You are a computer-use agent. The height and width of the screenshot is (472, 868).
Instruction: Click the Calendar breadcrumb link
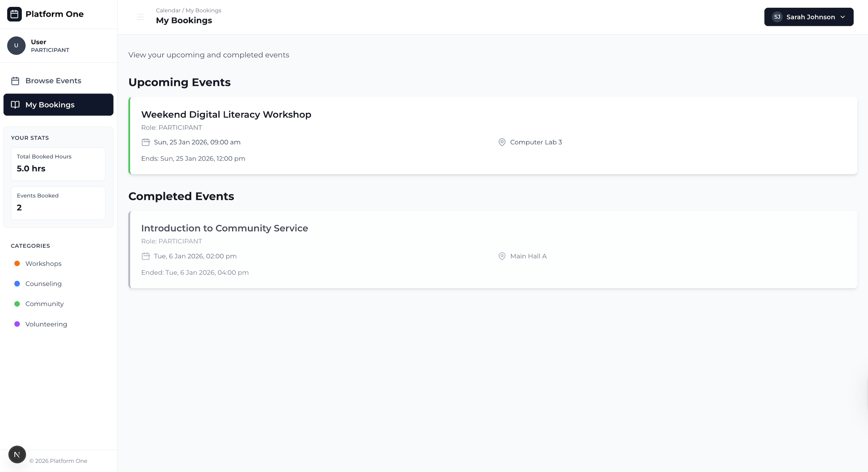(x=168, y=10)
